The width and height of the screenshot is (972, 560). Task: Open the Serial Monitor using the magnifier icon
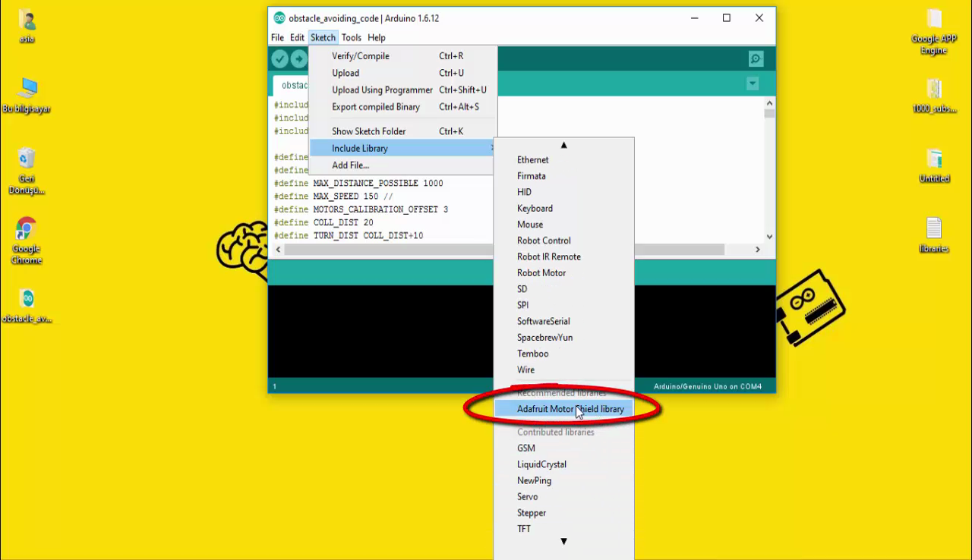point(755,58)
